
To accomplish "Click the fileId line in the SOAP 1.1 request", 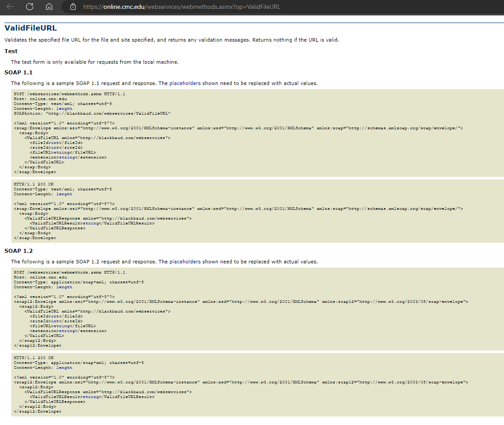I will pos(56,143).
